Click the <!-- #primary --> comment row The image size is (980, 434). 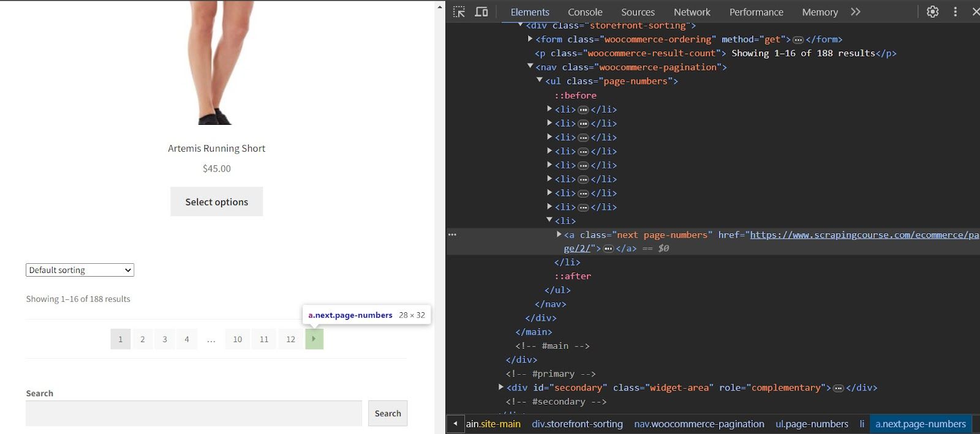[551, 373]
